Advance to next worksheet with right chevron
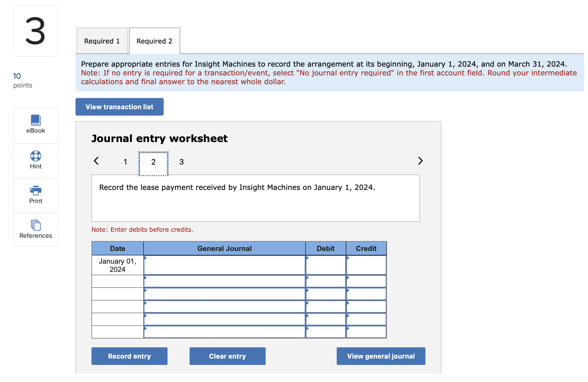The width and height of the screenshot is (588, 382). pyautogui.click(x=420, y=161)
